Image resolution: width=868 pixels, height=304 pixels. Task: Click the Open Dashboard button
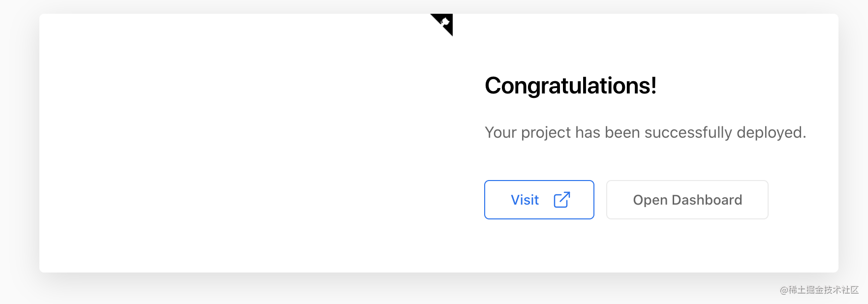coord(687,200)
